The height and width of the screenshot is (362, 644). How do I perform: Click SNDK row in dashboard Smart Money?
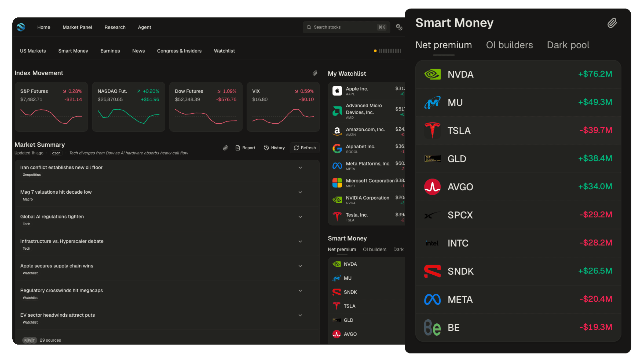pyautogui.click(x=367, y=292)
